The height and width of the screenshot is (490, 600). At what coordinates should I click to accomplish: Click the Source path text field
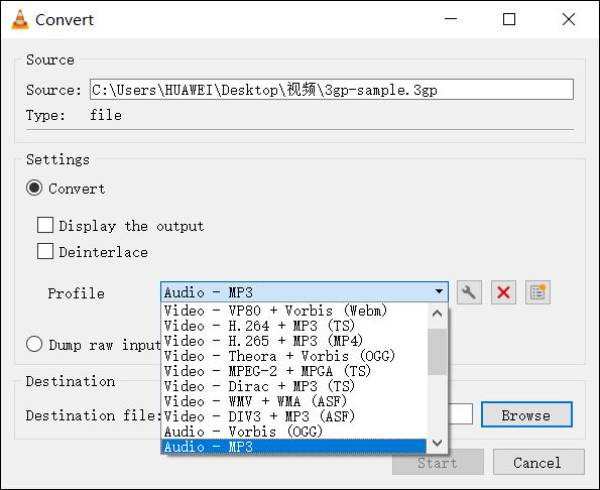click(x=332, y=90)
